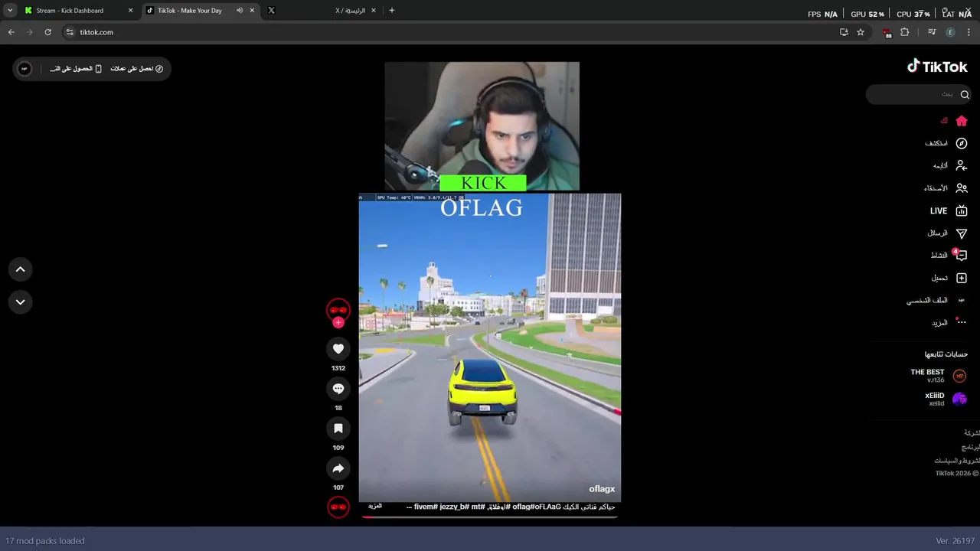Open the Friends icon in TikTok sidebar
The height and width of the screenshot is (551, 980).
coord(962,188)
